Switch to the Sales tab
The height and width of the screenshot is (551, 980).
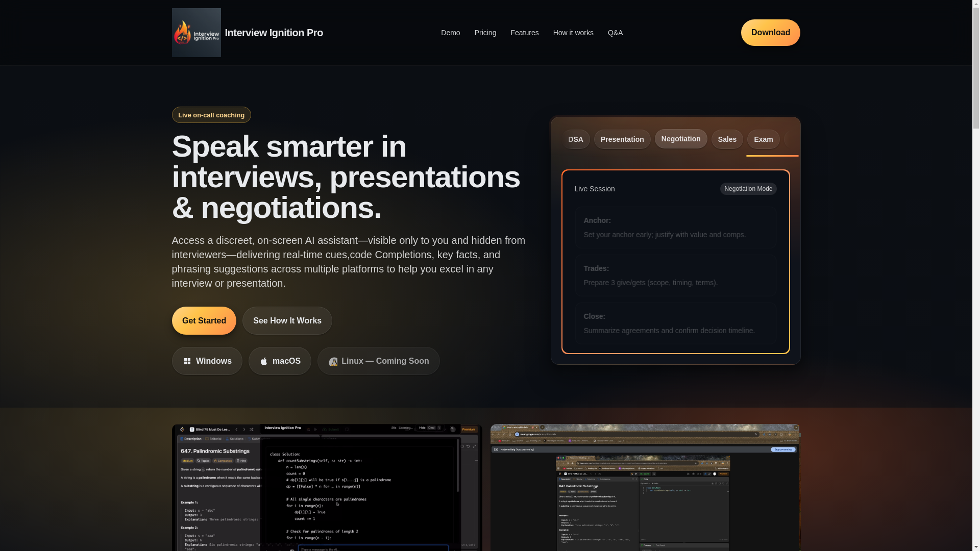tap(727, 139)
